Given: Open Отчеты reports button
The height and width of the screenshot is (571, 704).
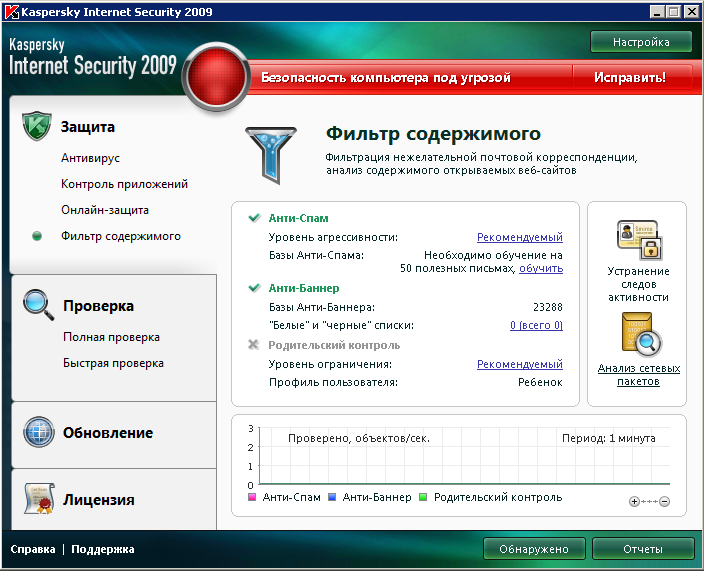Looking at the screenshot, I should tap(643, 549).
